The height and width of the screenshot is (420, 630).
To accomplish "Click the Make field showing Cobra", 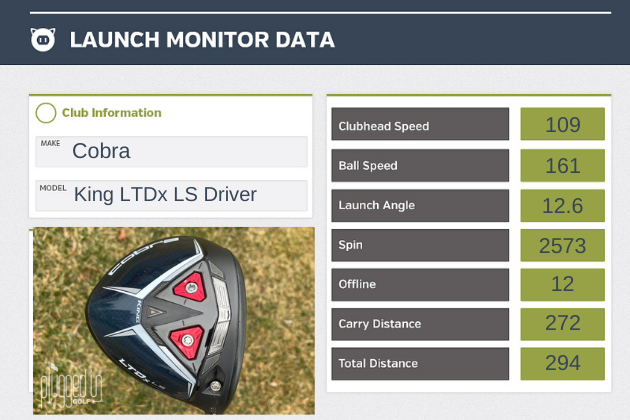I will (x=171, y=151).
